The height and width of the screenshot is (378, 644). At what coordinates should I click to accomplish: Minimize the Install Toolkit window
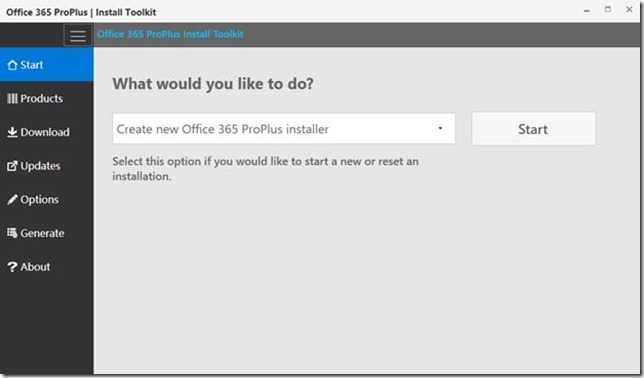click(x=587, y=11)
